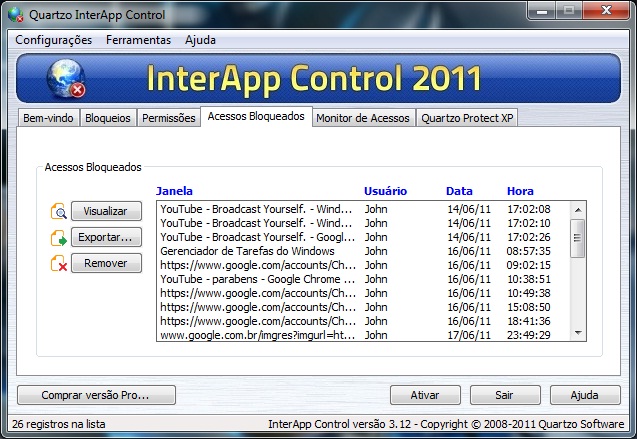
Task: Click the Remover button
Action: [x=106, y=263]
